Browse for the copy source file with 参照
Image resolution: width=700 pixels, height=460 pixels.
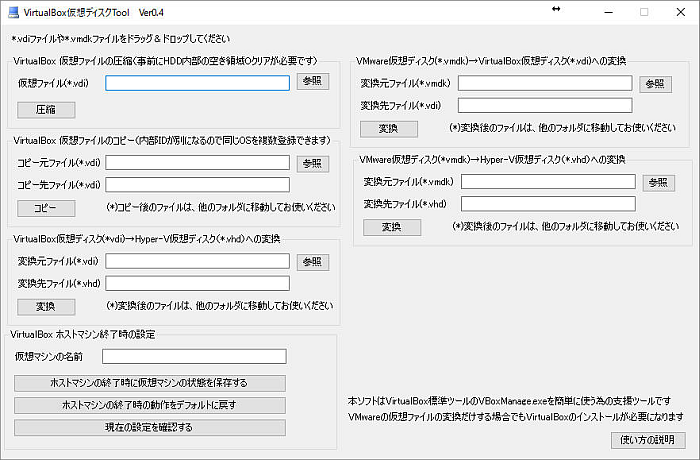click(x=313, y=164)
